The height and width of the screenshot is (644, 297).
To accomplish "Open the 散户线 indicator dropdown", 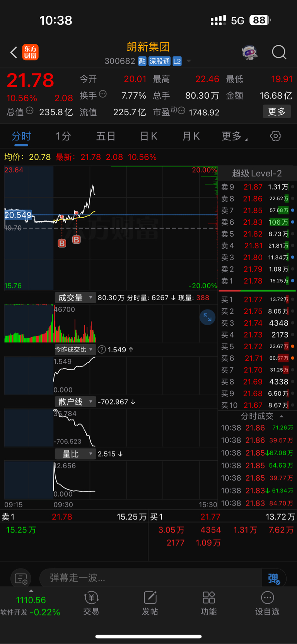I will coord(75,402).
